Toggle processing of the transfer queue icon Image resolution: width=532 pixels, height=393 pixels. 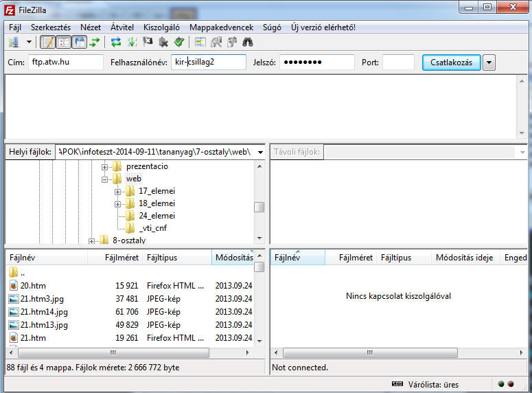pyautogui.click(x=132, y=43)
